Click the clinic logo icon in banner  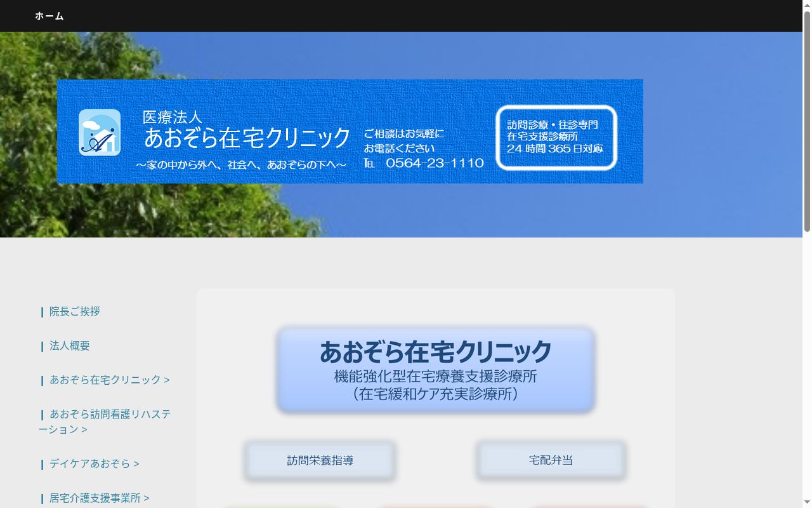[100, 132]
